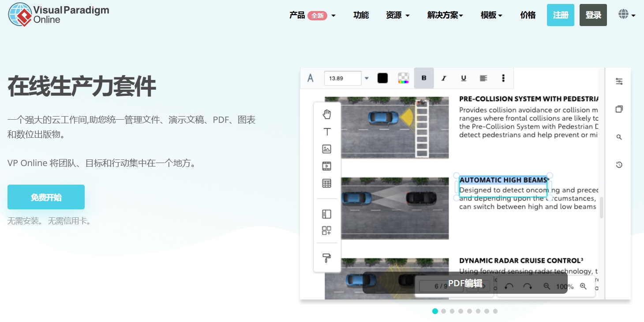Viewport: 644px width, 322px height.
Task: Select the insert table tool
Action: 327,183
